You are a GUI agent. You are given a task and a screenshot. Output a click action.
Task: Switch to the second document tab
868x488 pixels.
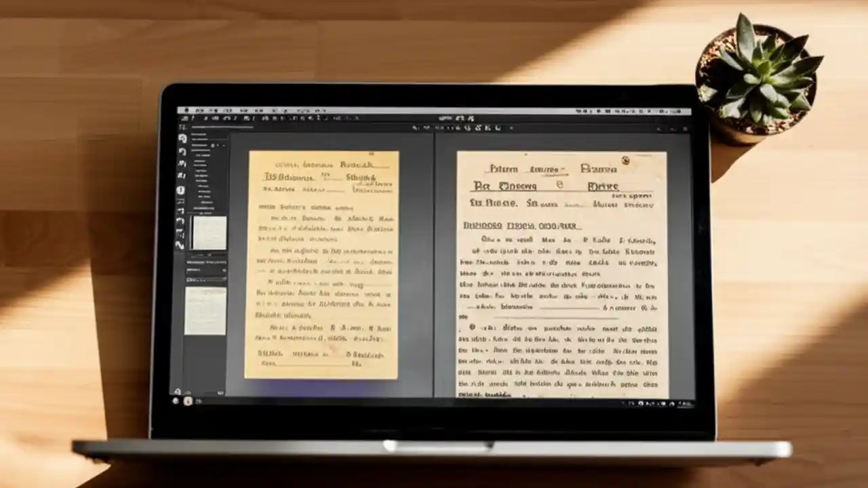[x=475, y=127]
